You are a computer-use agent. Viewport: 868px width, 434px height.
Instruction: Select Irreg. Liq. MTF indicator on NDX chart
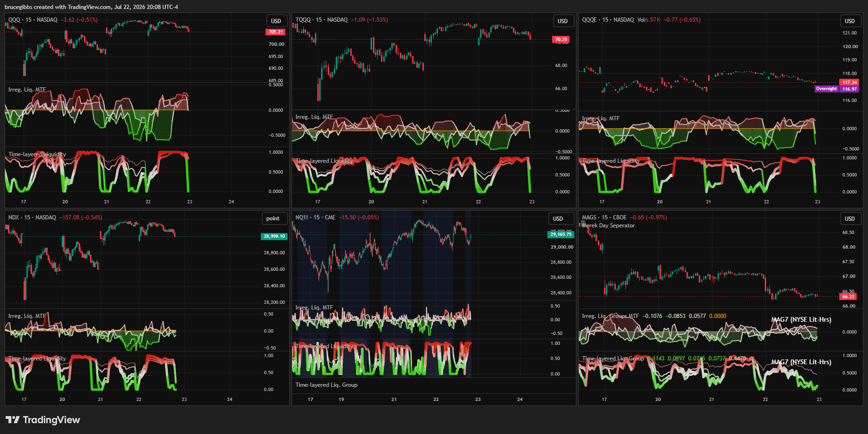[x=27, y=316]
